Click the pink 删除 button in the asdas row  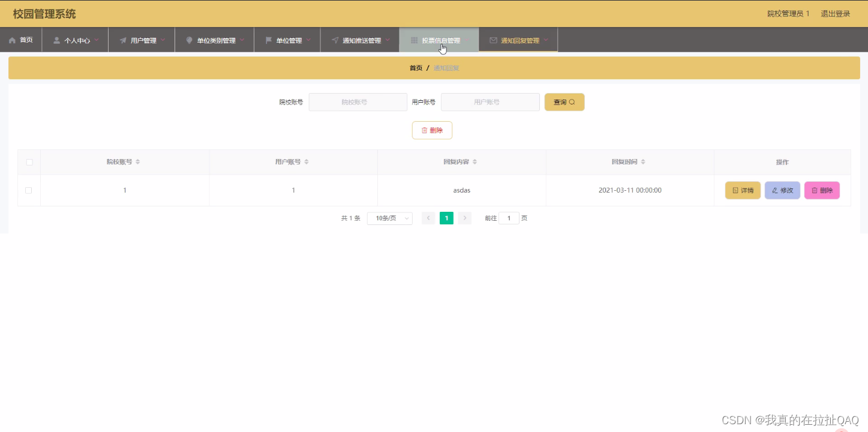[822, 190]
